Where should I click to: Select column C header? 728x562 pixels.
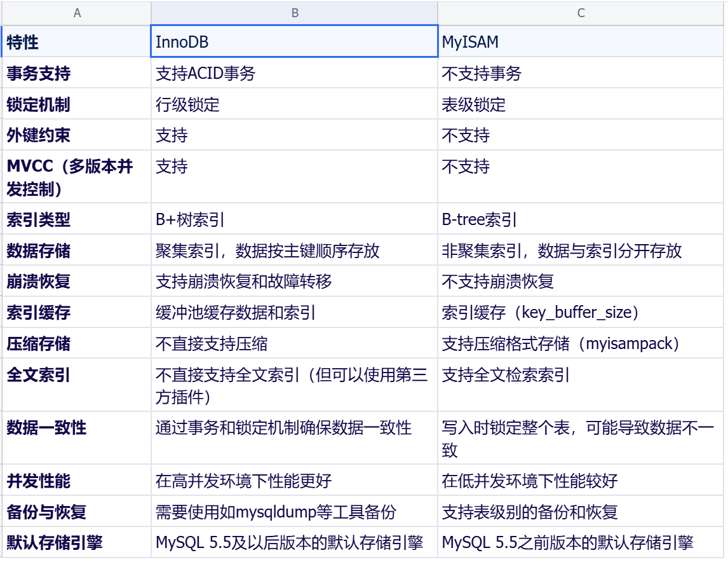[581, 13]
